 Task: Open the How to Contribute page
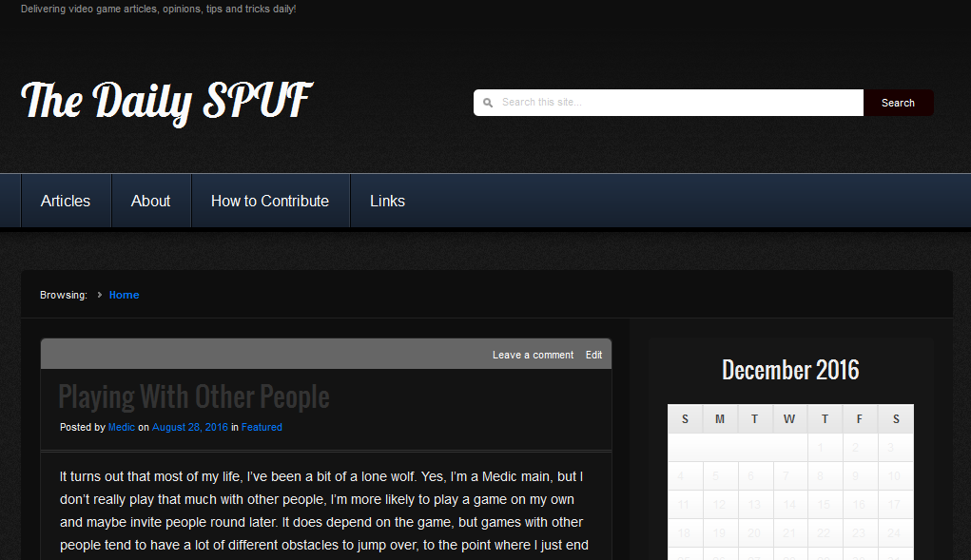tap(270, 202)
